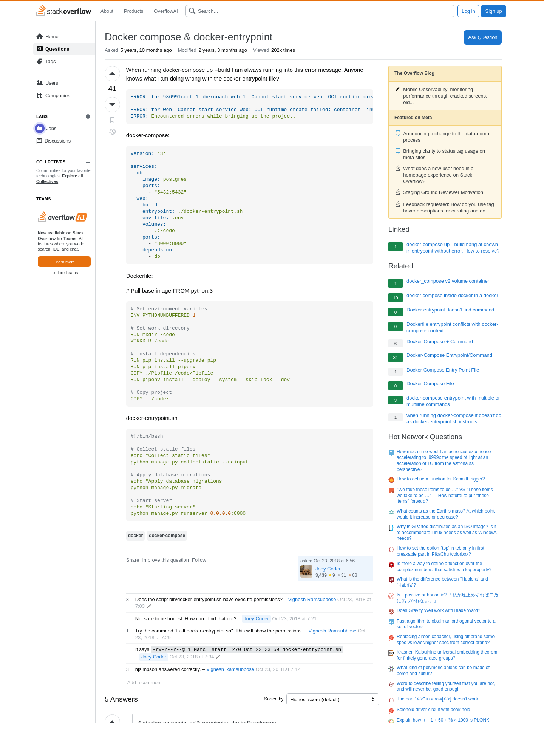Edit Vignesh's first comment via pencil icon

149,606
